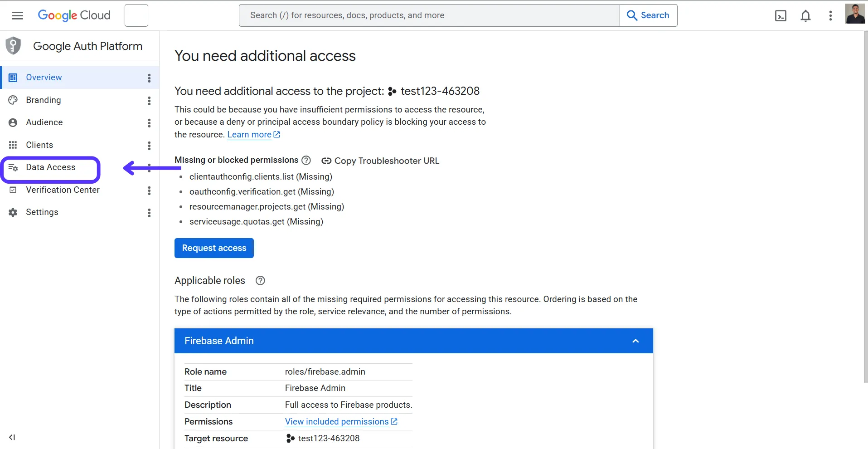Click clientauthconfig.clients.list permission text
The height and width of the screenshot is (449, 868).
point(261,177)
